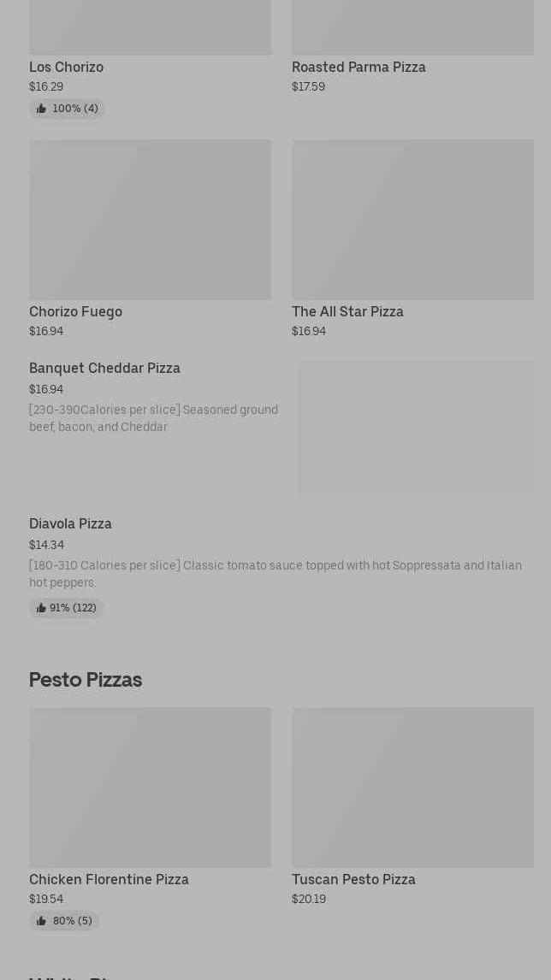Select The All Star Pizza name

point(347,312)
